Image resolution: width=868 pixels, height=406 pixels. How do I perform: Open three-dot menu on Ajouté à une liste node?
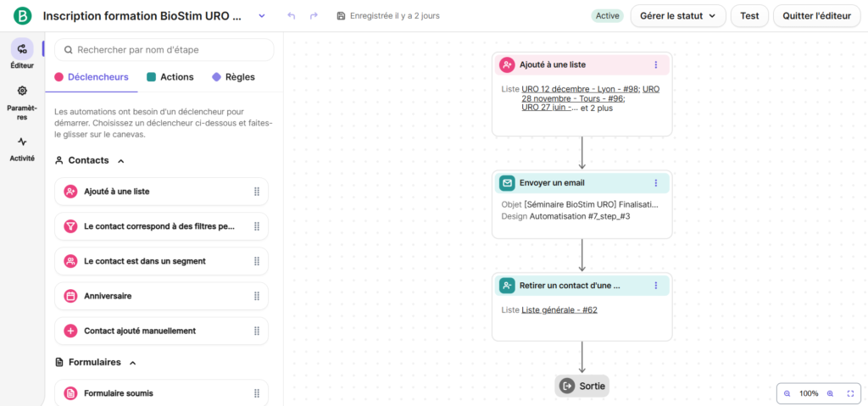655,64
